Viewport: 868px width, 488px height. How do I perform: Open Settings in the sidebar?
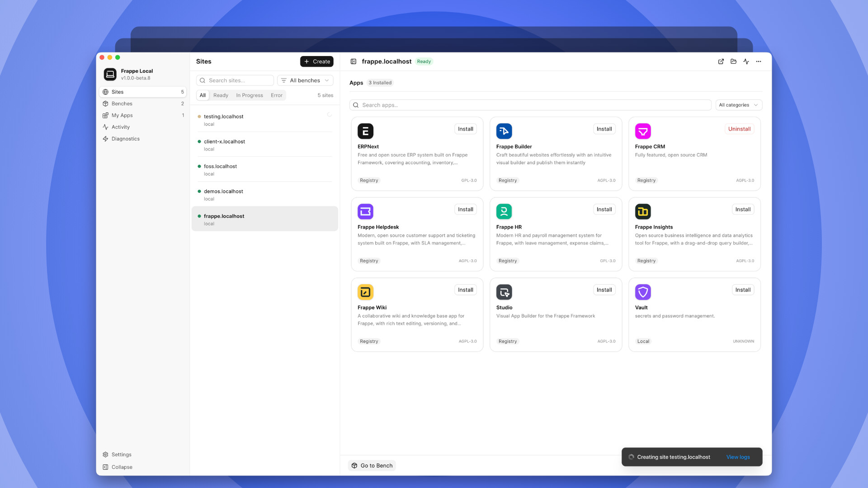click(143, 455)
